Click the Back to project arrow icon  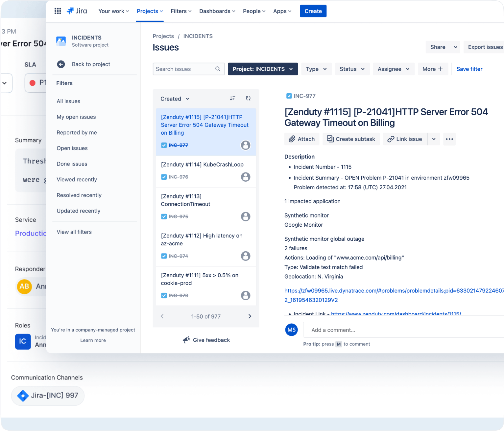point(61,64)
